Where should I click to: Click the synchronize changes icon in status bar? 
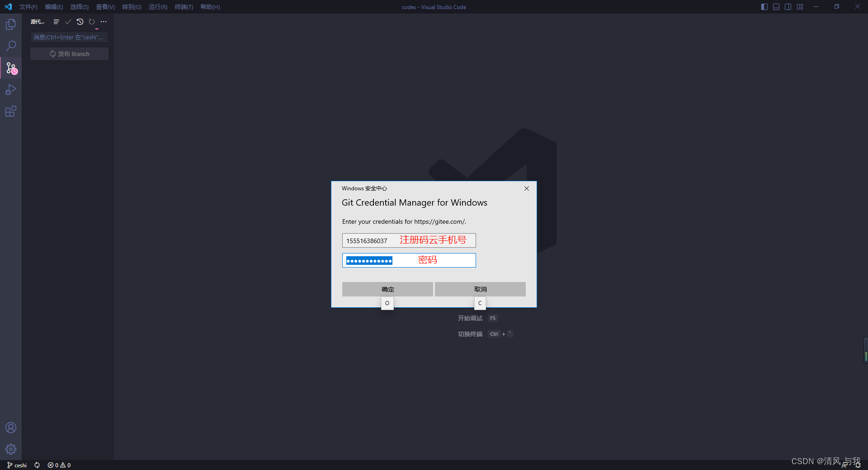coord(37,465)
